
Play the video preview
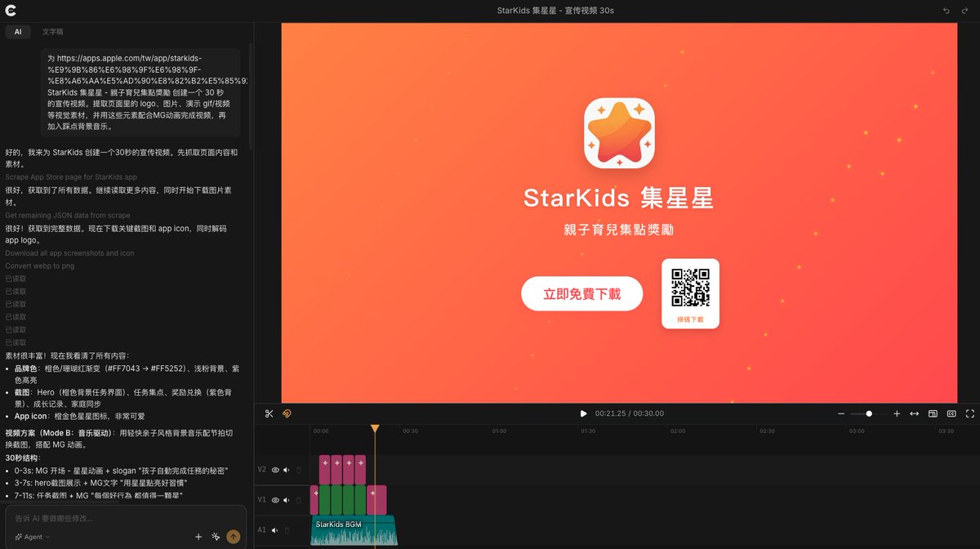(x=583, y=414)
